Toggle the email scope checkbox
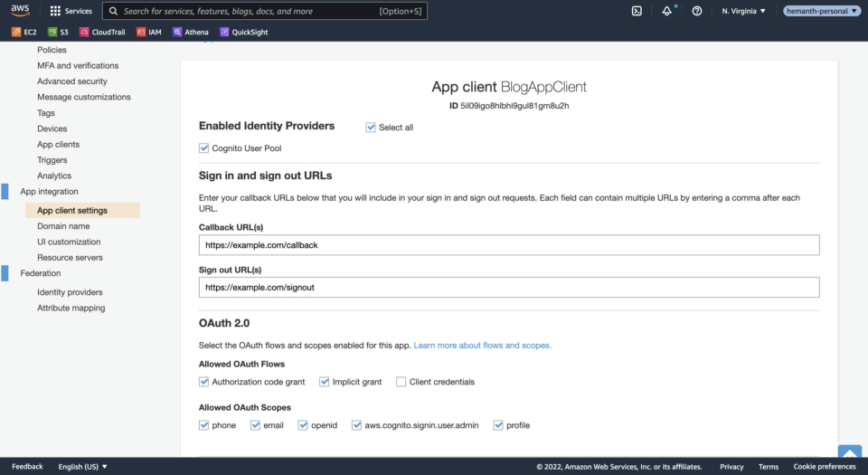This screenshot has width=868, height=475. coord(255,425)
